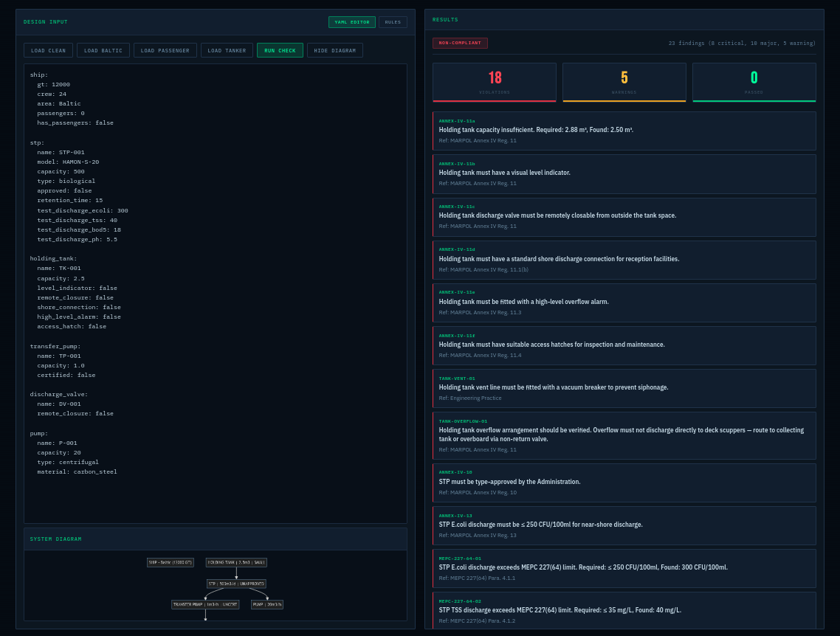The height and width of the screenshot is (636, 840).
Task: Click the 'test_discharge_ecoli: 300' line
Action: tap(83, 210)
